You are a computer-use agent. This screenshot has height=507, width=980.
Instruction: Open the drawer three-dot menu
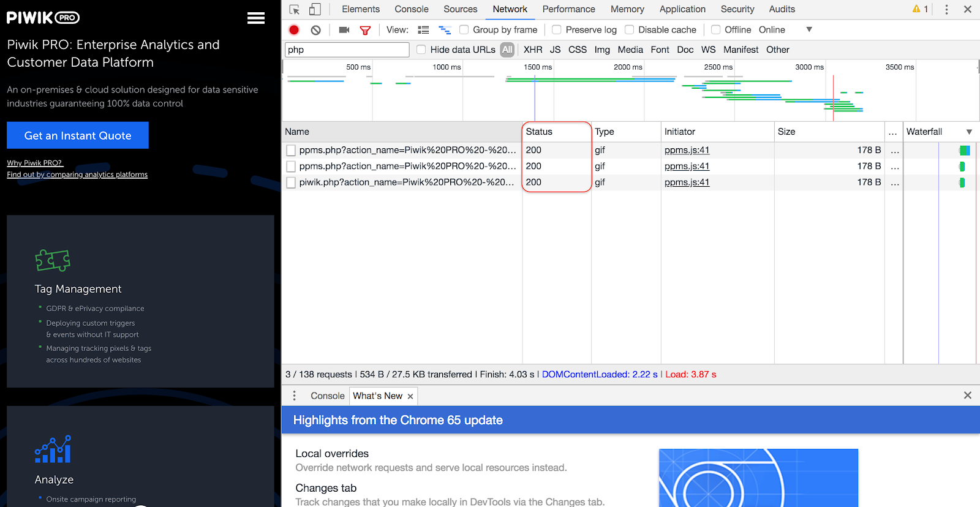coord(294,396)
